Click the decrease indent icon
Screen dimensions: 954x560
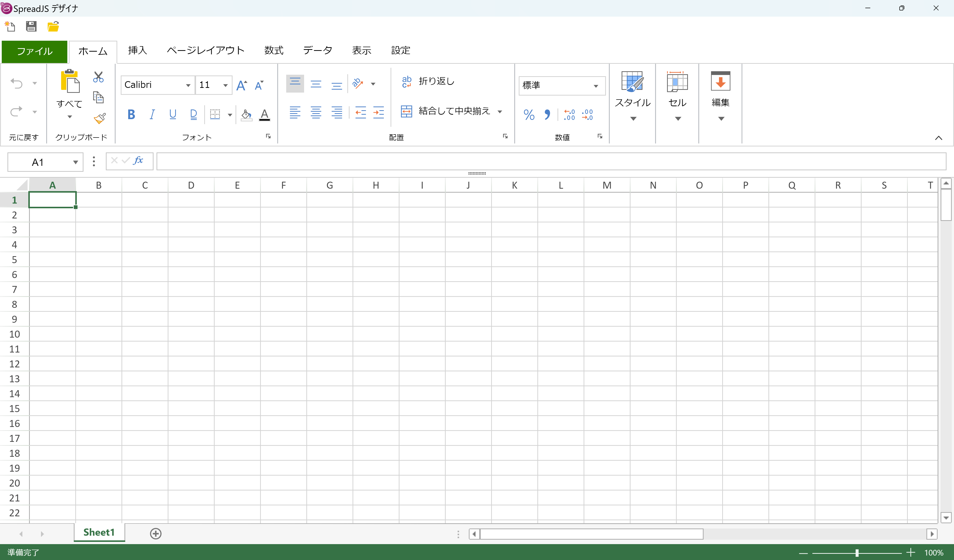[x=360, y=112]
